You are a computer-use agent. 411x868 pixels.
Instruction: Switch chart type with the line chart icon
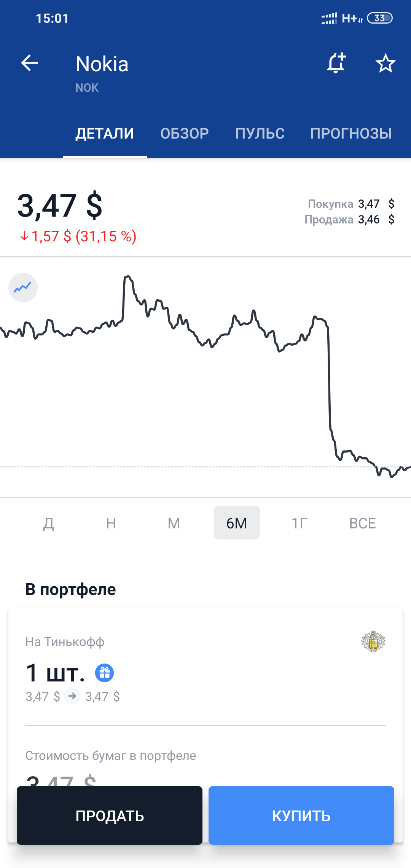tap(23, 287)
